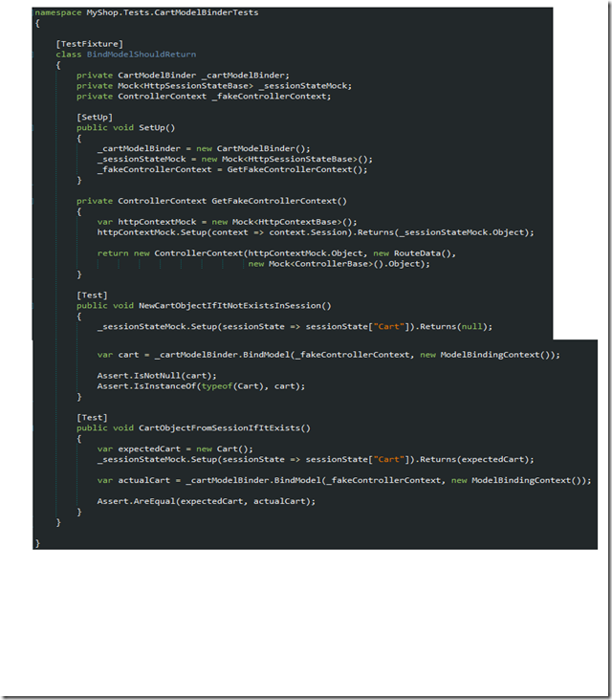612x700 pixels.
Task: Click the [Test] attribute above NewCartObjectIfItNotExistsInSession
Action: click(92, 295)
